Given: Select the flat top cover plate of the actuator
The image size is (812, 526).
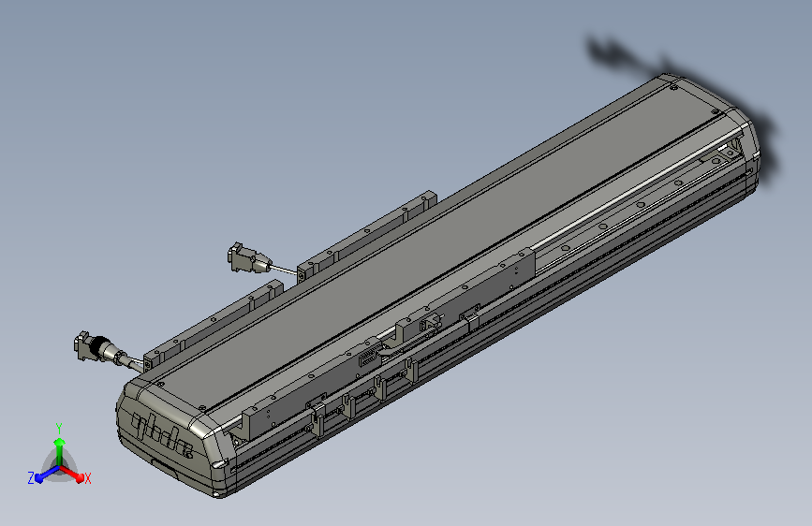Looking at the screenshot, I should 437,246.
